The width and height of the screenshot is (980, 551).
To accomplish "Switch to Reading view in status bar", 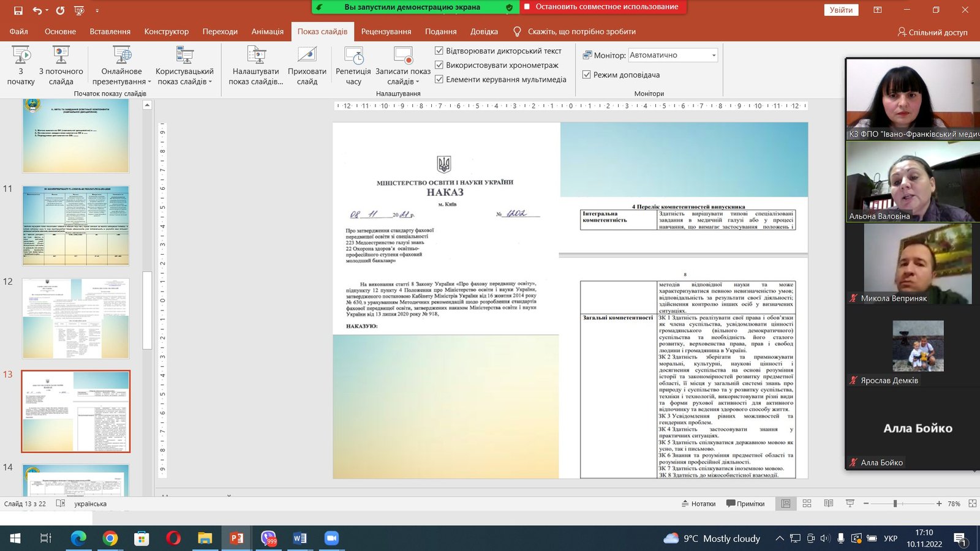I will pos(828,503).
